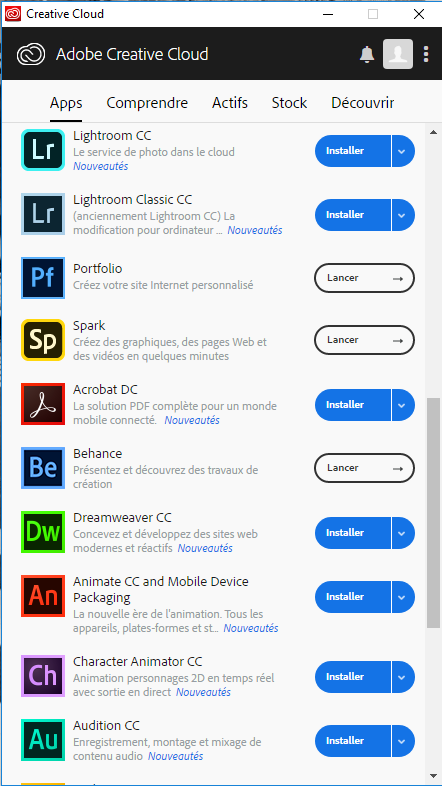
Task: Switch to the Stock tab
Action: tap(289, 103)
